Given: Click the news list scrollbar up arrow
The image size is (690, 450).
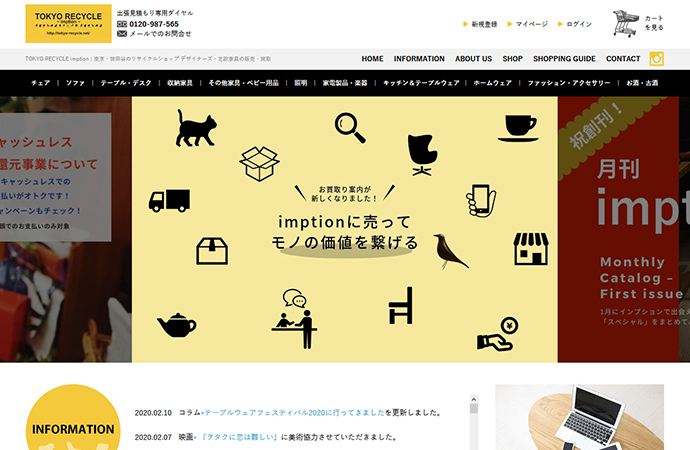Looking at the screenshot, I should 474,399.
